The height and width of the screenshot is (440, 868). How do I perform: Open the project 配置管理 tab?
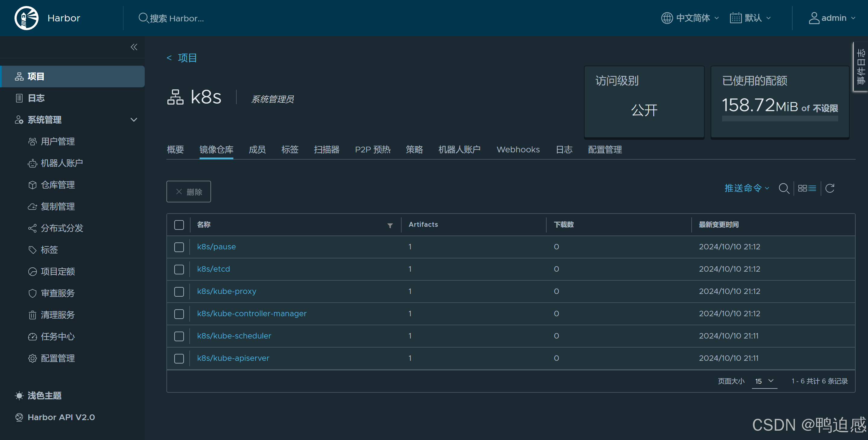coord(605,149)
